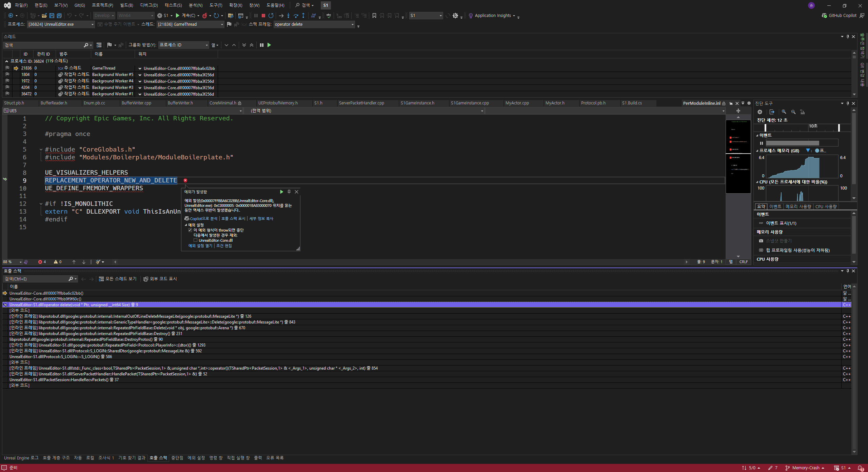Screen dimensions: 868x472
Task: Click the call stack search input field
Action: coord(36,279)
